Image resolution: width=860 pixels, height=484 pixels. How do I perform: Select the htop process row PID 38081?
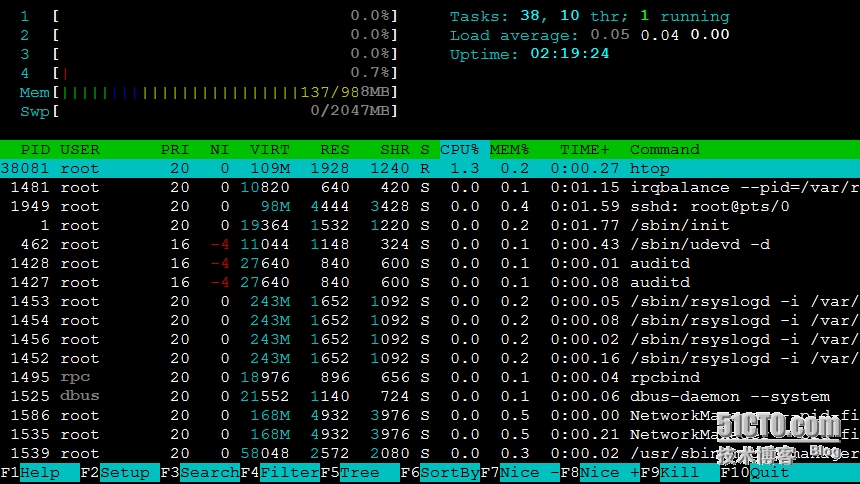pos(430,168)
